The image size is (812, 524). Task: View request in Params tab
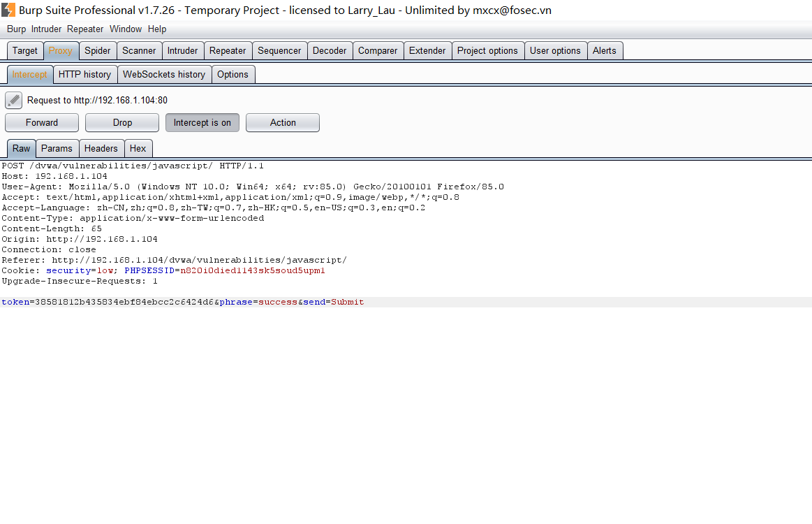pyautogui.click(x=57, y=148)
